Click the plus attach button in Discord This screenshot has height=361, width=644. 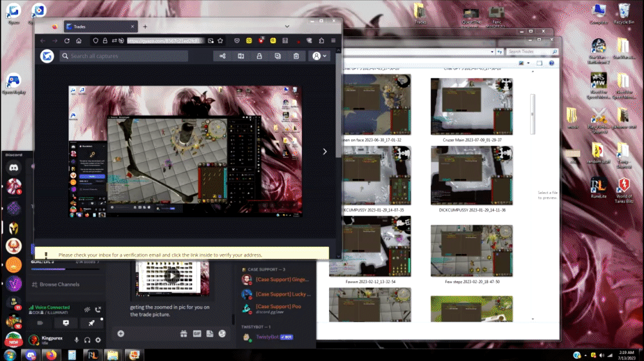click(x=121, y=333)
